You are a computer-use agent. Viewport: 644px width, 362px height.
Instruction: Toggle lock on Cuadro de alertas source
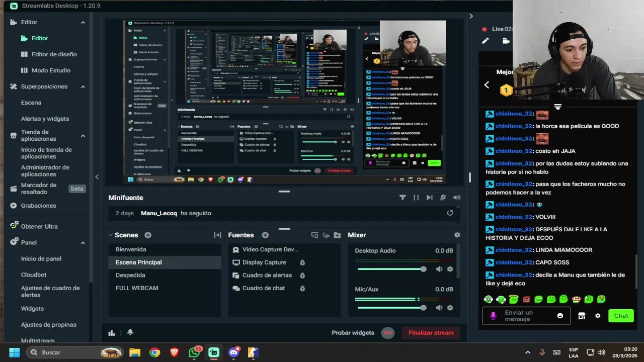(x=302, y=275)
